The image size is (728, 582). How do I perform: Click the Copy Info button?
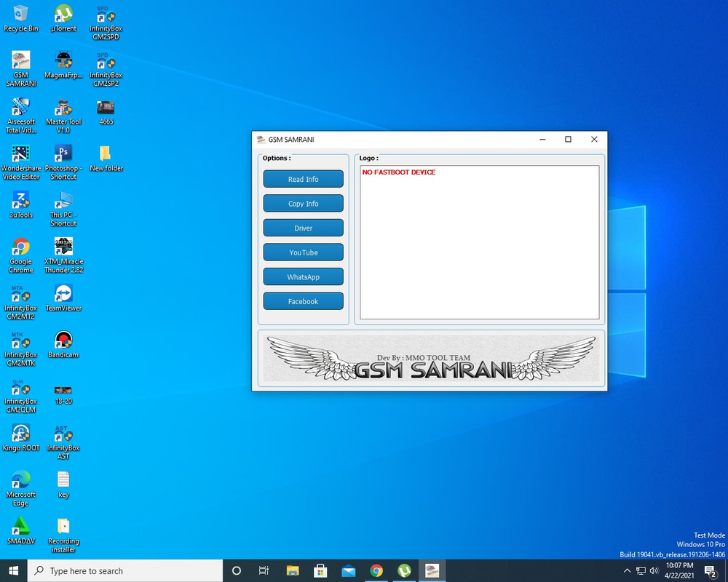pyautogui.click(x=303, y=203)
